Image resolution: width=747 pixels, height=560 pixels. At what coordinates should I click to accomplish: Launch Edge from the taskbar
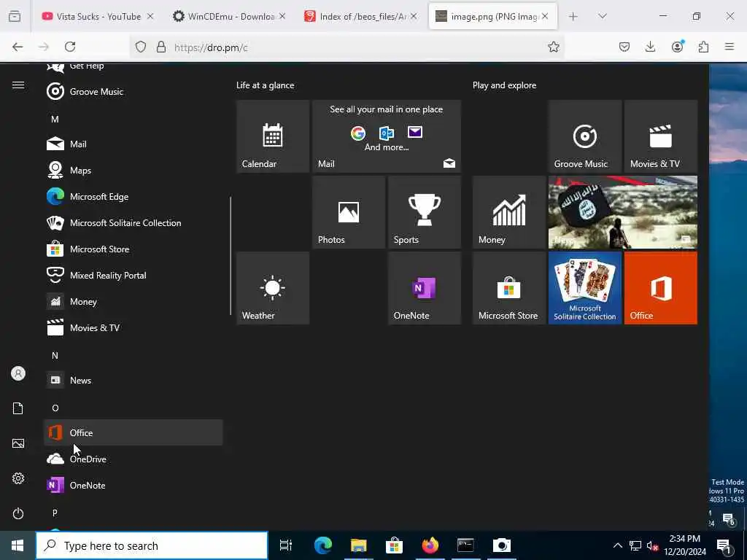pos(322,545)
